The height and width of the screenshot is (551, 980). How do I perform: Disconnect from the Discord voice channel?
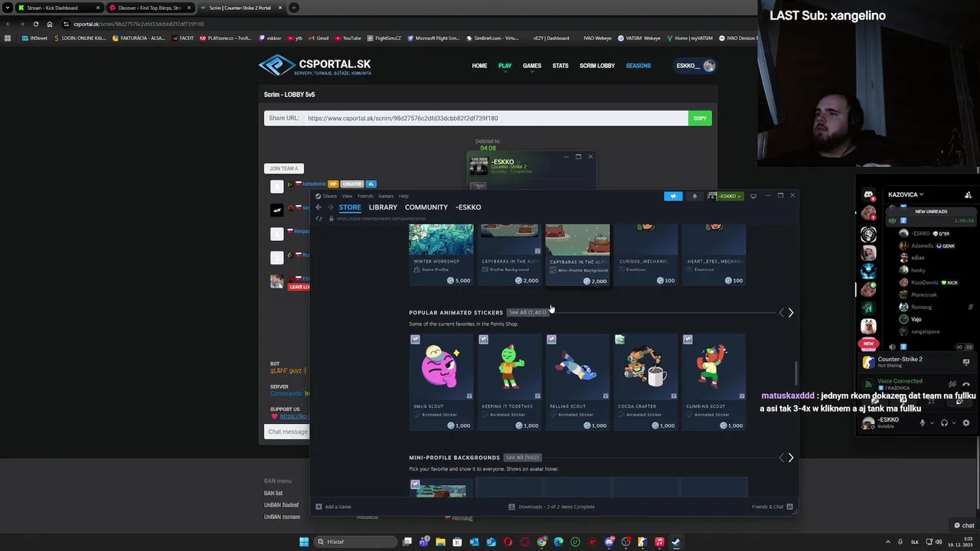click(x=967, y=384)
